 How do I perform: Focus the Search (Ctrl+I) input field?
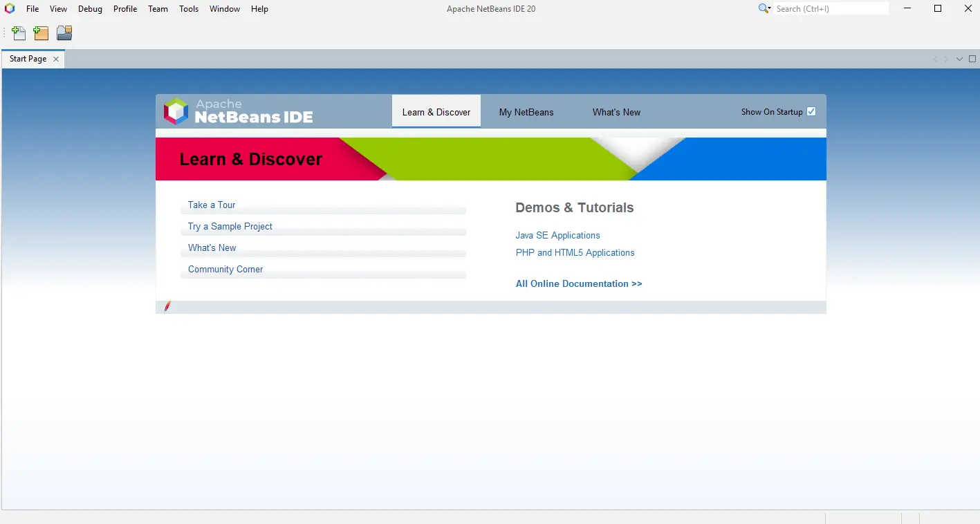[830, 9]
